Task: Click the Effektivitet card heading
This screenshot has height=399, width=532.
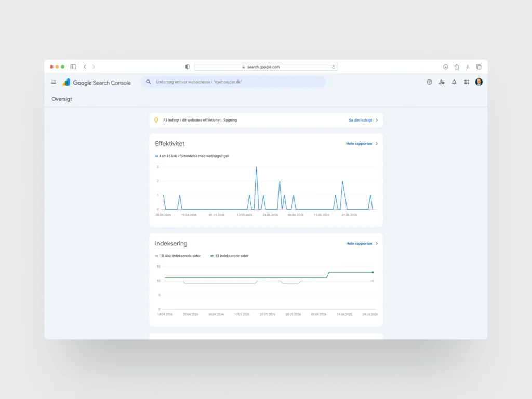Action: pyautogui.click(x=170, y=144)
